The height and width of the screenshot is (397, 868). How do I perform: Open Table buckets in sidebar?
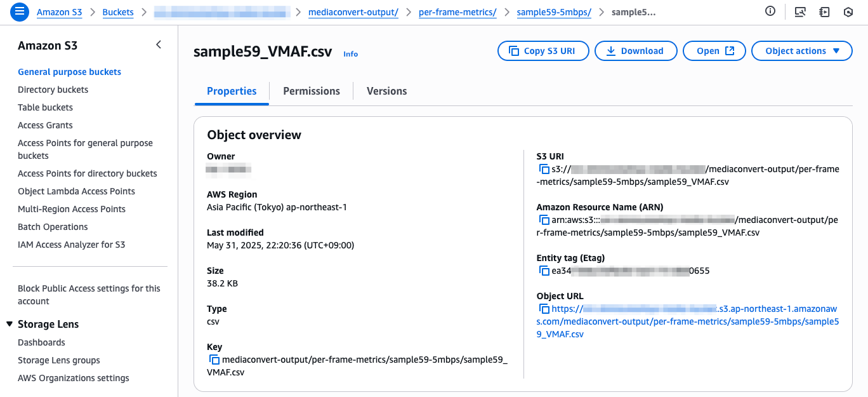coord(45,107)
